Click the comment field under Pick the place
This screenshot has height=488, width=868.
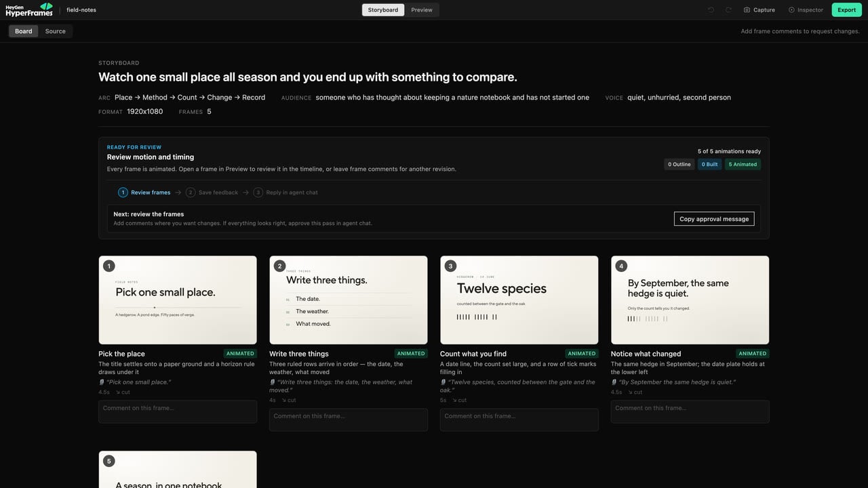(x=178, y=411)
